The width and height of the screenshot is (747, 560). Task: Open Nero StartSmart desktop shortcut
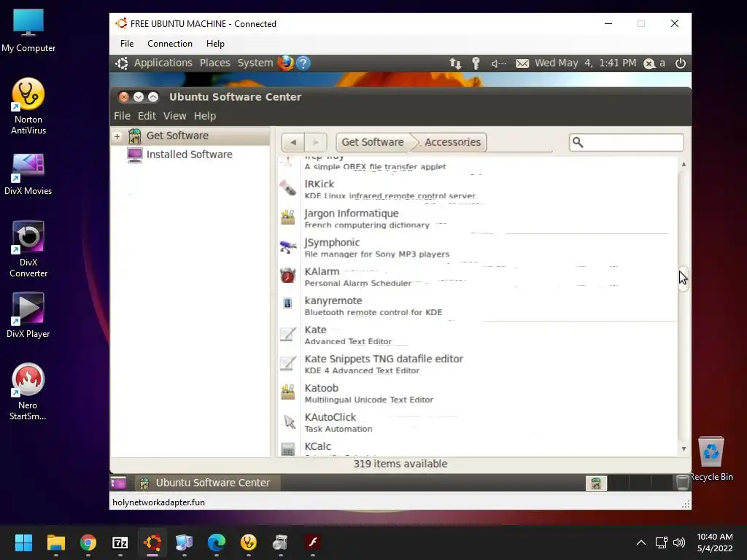pos(28,392)
